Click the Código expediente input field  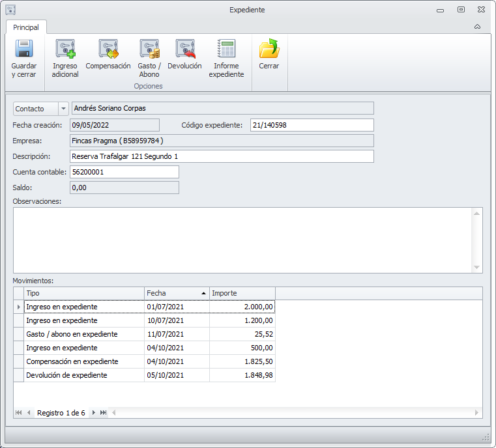coord(312,125)
